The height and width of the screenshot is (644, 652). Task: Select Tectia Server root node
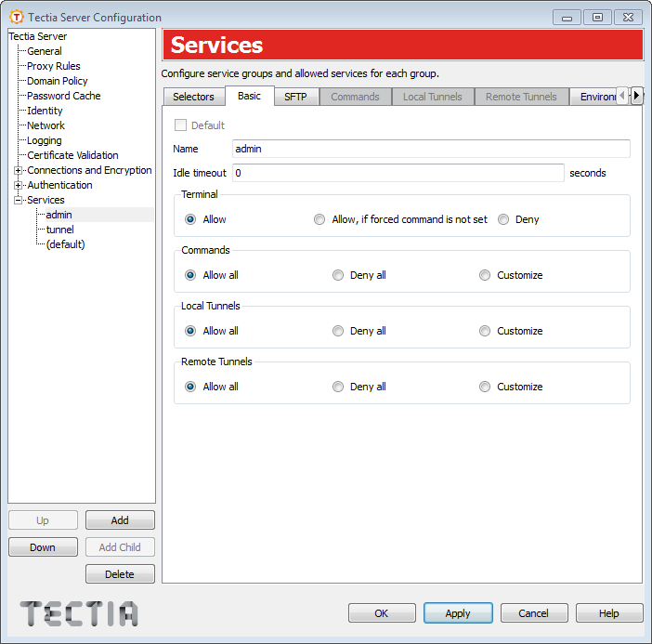coord(38,36)
